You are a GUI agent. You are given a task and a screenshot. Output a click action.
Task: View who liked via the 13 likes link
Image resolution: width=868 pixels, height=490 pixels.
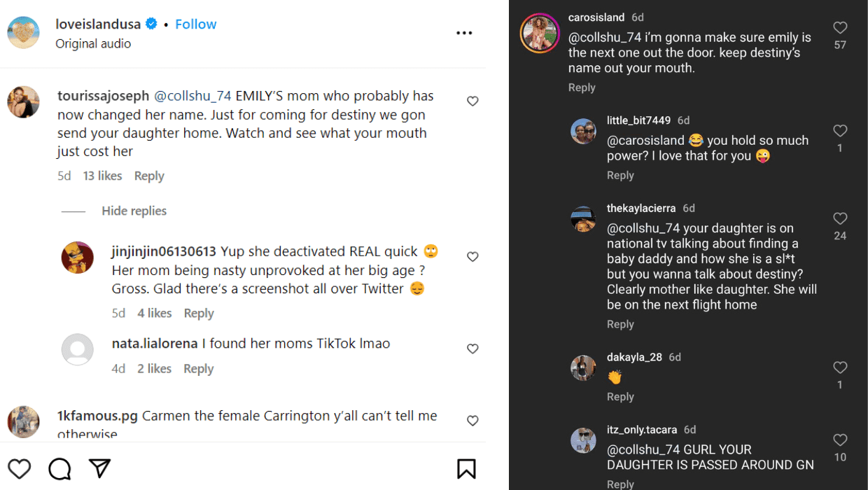(x=102, y=175)
